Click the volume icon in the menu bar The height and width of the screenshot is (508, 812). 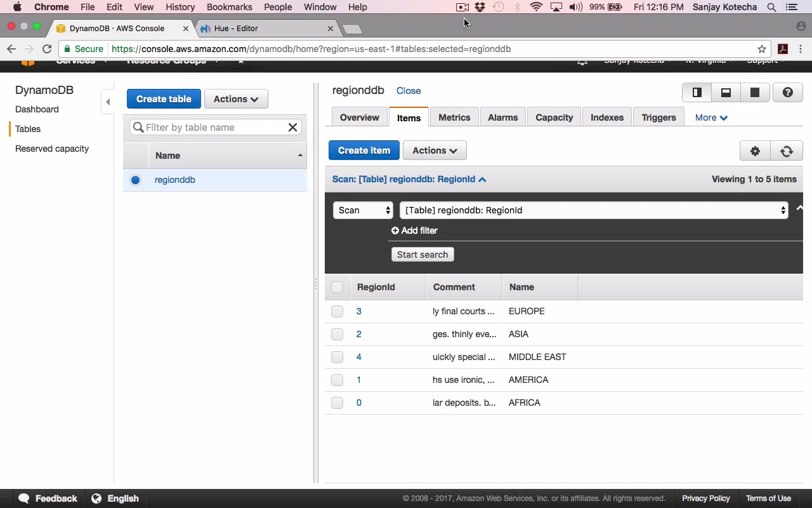pos(576,7)
